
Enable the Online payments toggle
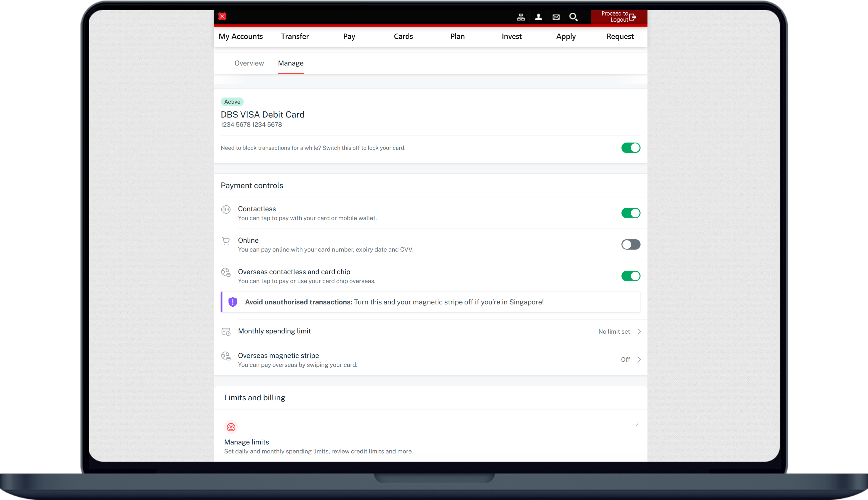630,244
